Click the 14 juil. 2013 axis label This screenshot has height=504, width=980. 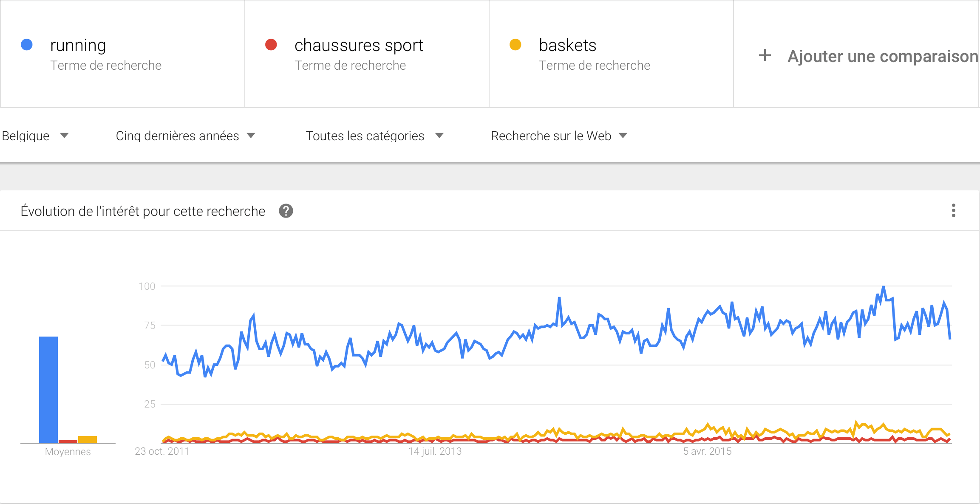435,451
